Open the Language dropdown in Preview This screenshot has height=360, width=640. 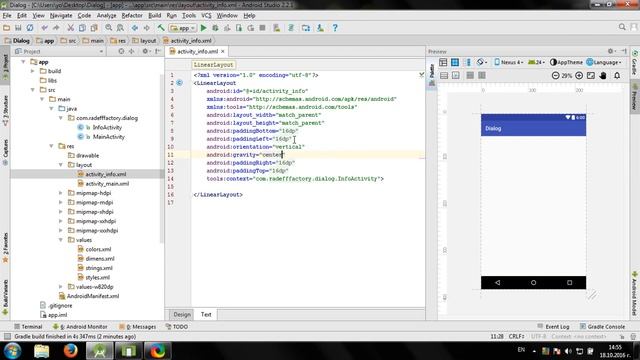click(604, 62)
